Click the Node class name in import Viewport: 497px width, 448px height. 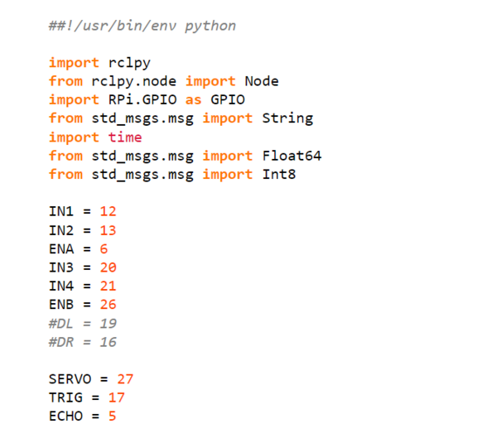coord(261,81)
